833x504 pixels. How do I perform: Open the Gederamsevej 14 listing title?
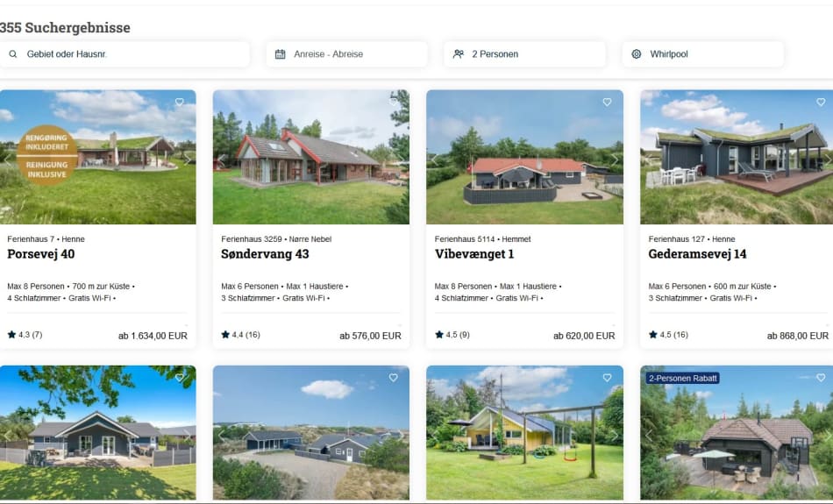click(697, 254)
